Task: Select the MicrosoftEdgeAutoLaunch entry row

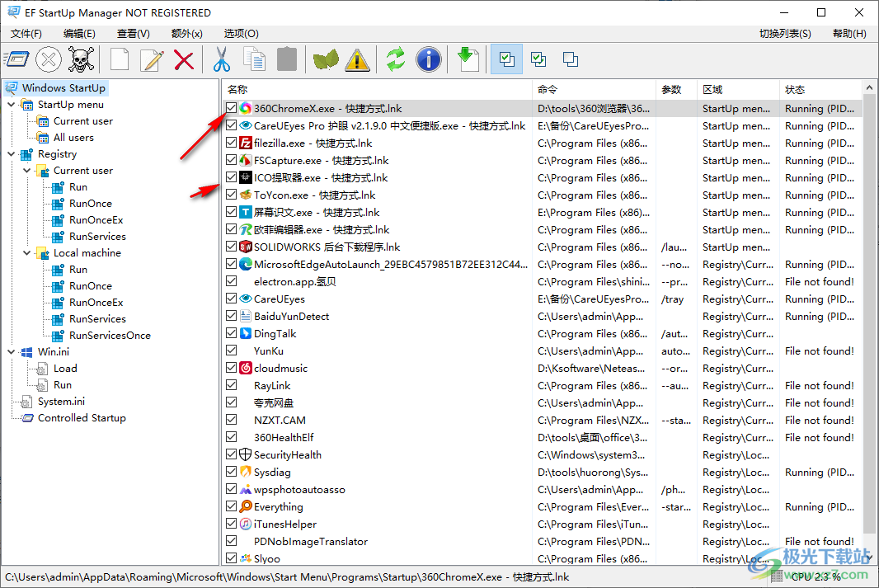Action: [543, 264]
